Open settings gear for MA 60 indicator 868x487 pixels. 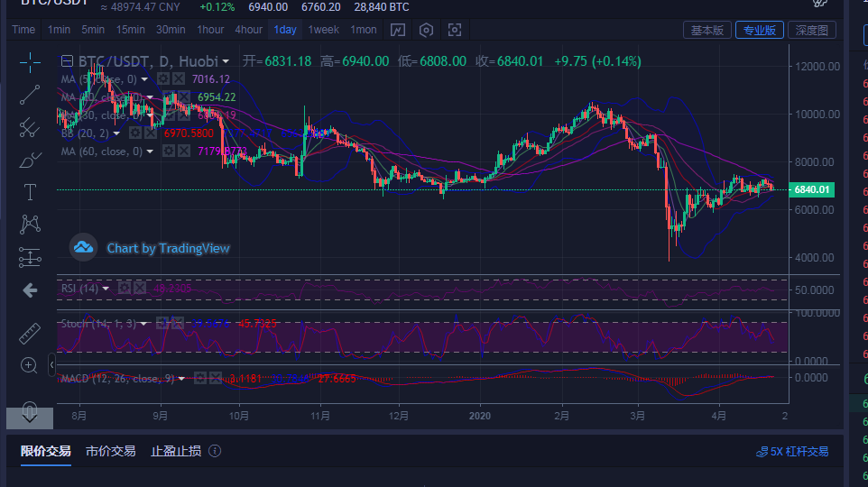pyautogui.click(x=169, y=152)
